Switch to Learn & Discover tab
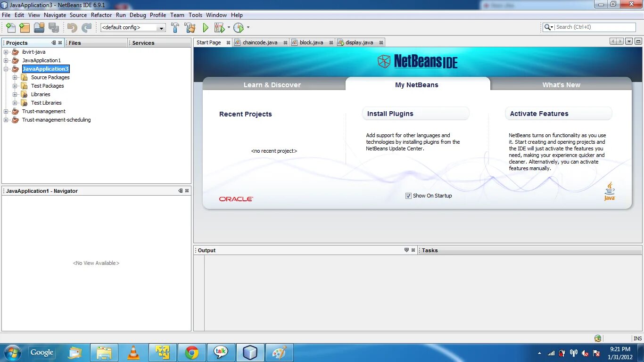 [272, 85]
